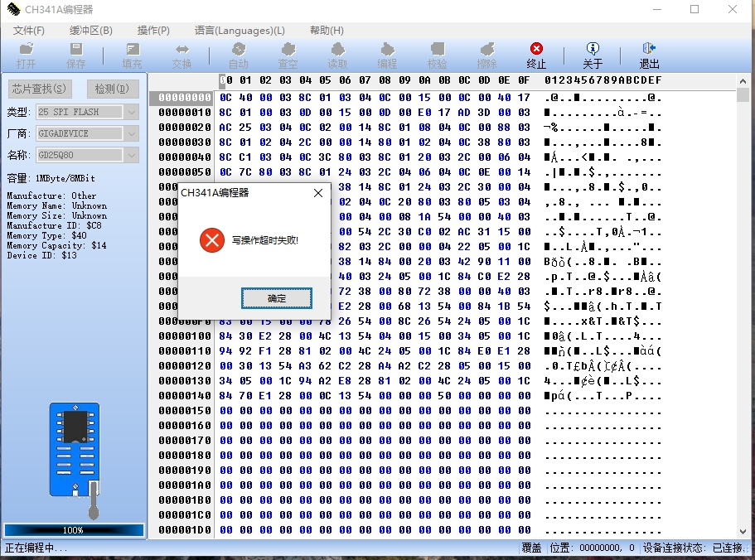The width and height of the screenshot is (755, 560).
Task: Minimize the CH341A programmer window
Action: point(657,9)
